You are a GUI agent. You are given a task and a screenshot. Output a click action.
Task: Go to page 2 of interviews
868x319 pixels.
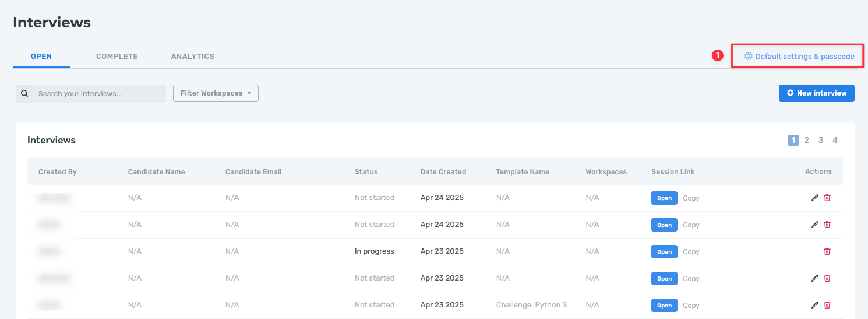tap(807, 140)
